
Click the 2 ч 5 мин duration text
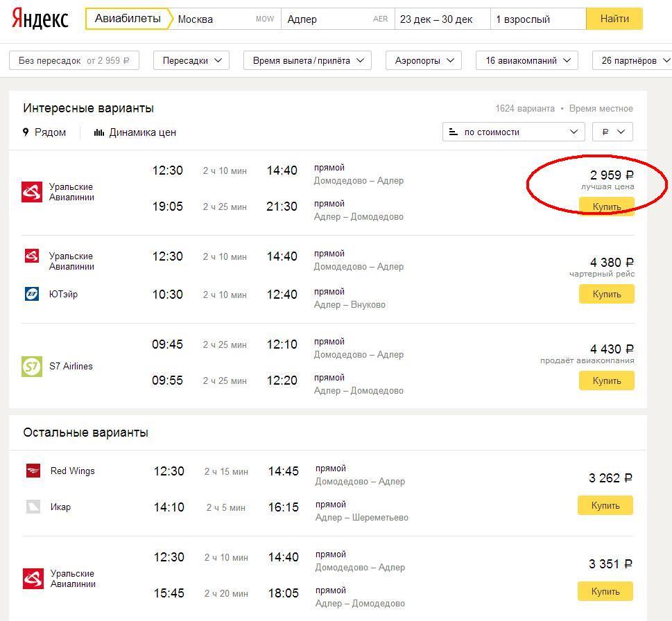click(x=226, y=508)
